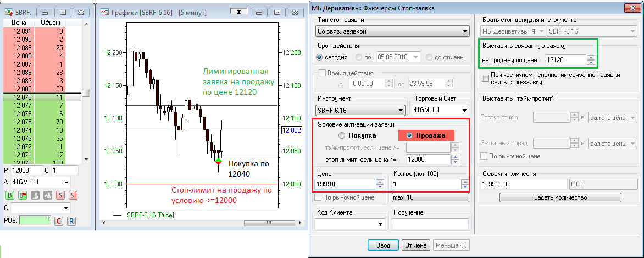Click the stop-limit price field showing 12000
644x258 pixels.
pyautogui.click(x=427, y=160)
